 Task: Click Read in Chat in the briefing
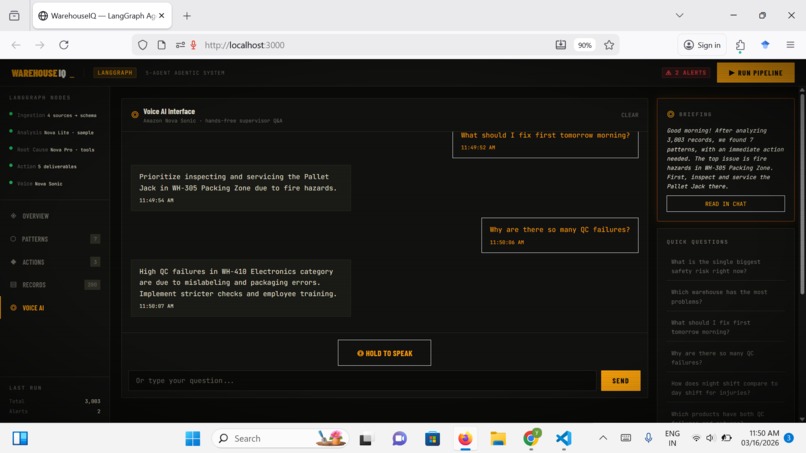(x=725, y=204)
